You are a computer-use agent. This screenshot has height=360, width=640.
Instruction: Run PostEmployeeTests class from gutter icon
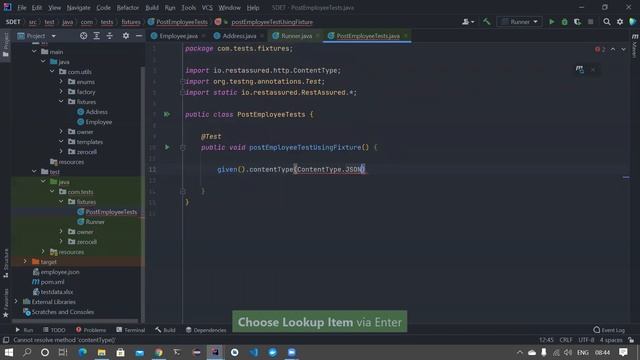[167, 114]
